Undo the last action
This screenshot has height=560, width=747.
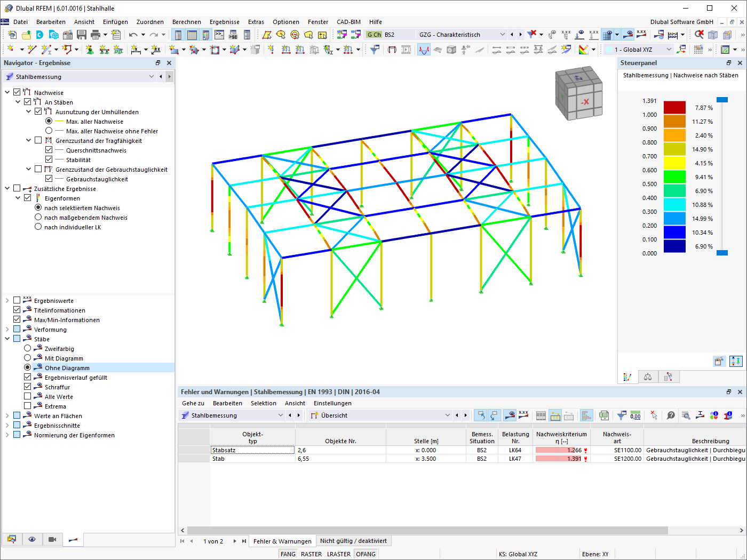133,35
